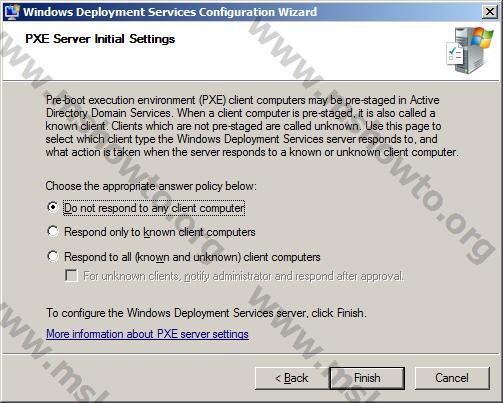Cancel the configuration wizard
Screen dimensions: 503x403
(452, 378)
